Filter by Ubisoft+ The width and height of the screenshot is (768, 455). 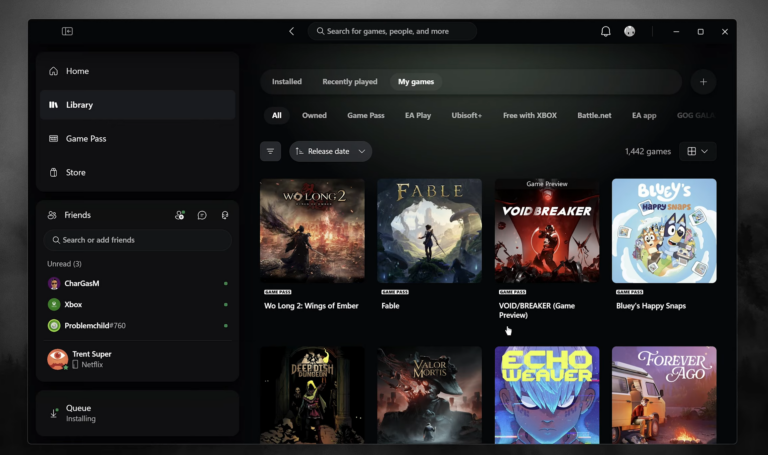[467, 116]
